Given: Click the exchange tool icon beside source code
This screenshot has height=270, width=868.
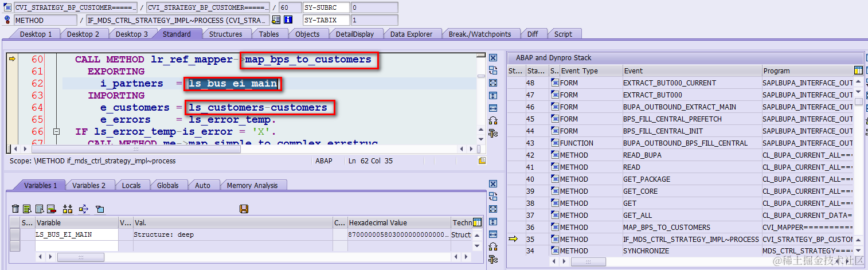Looking at the screenshot, I should click(x=492, y=71).
